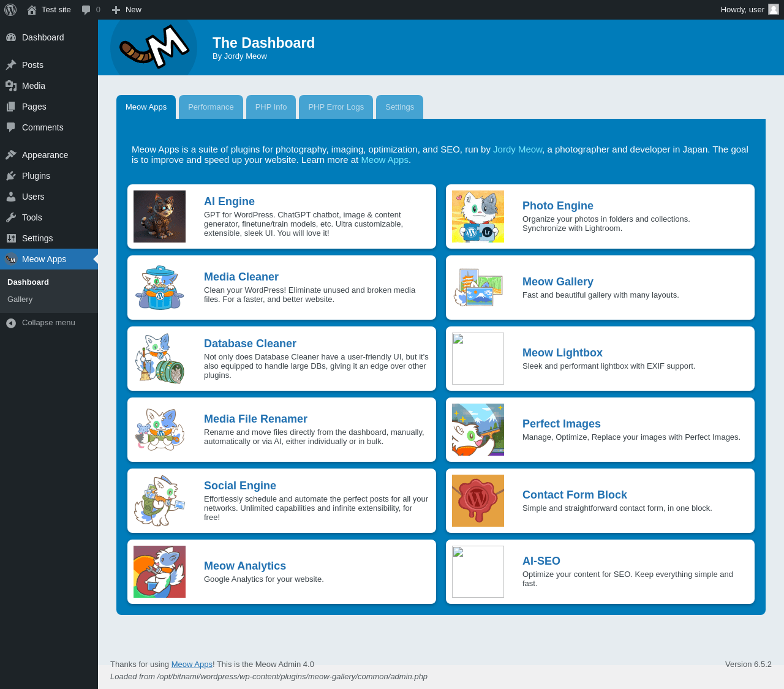This screenshot has width=784, height=689.
Task: Click the Database Cleaner cat image
Action: click(159, 358)
